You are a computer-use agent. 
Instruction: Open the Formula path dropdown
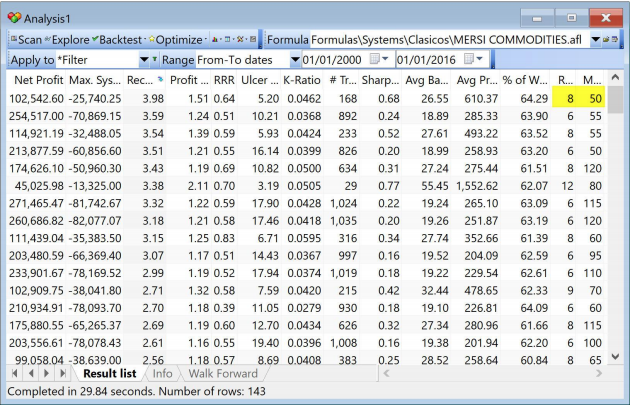[596, 39]
